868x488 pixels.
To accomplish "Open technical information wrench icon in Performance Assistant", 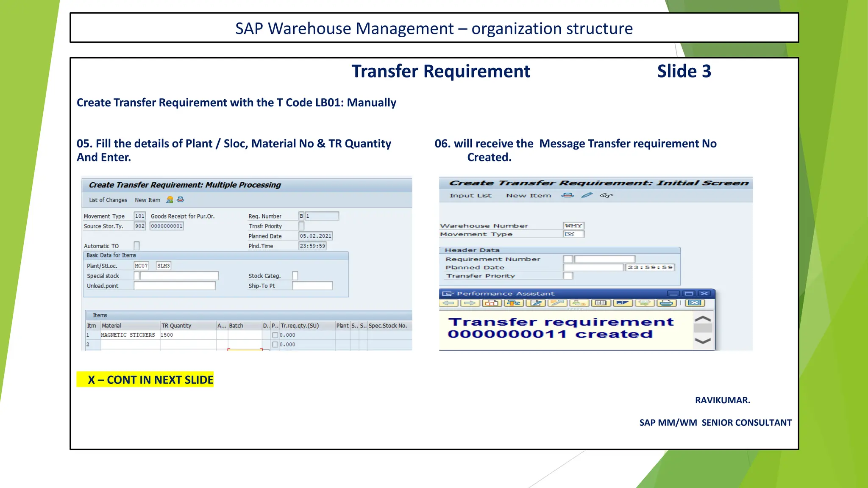I will pos(514,303).
